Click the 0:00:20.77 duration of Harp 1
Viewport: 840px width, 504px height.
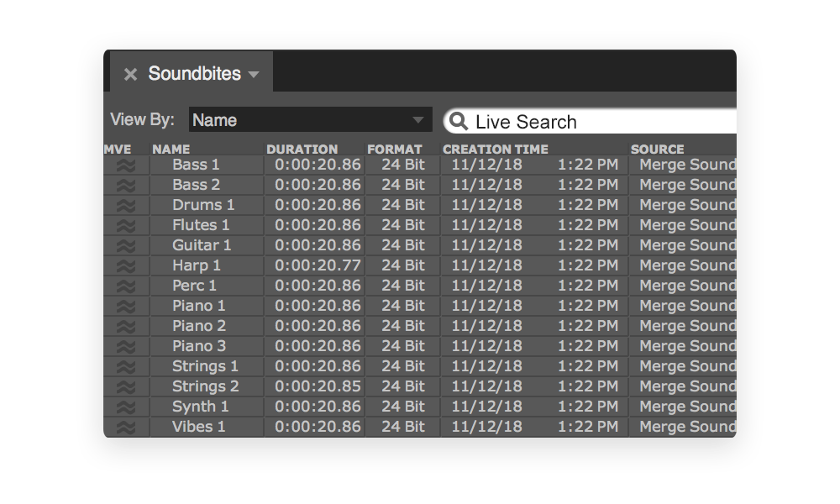click(318, 265)
